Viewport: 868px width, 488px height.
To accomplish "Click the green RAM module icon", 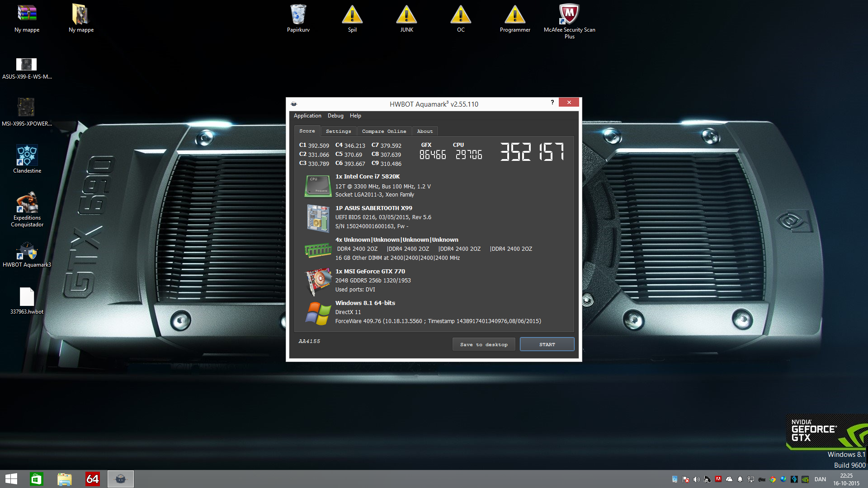I will pyautogui.click(x=318, y=249).
